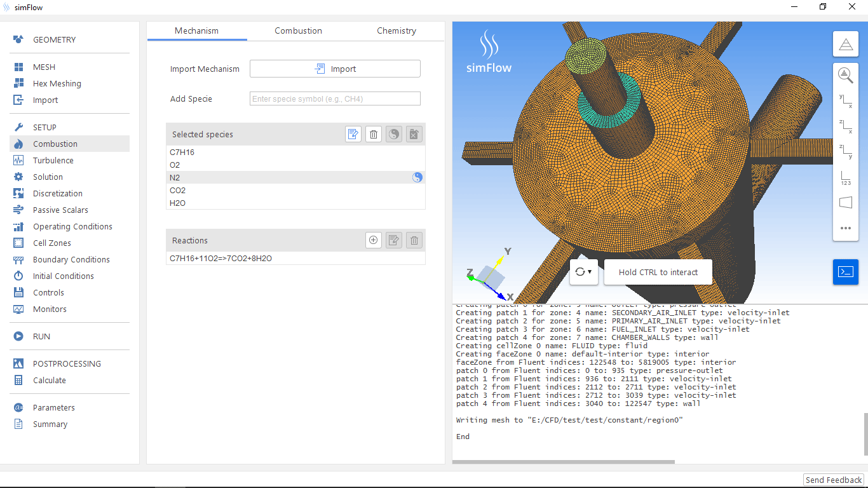868x488 pixels.
Task: Open the rotation mode dropdown in viewport
Action: [583, 272]
